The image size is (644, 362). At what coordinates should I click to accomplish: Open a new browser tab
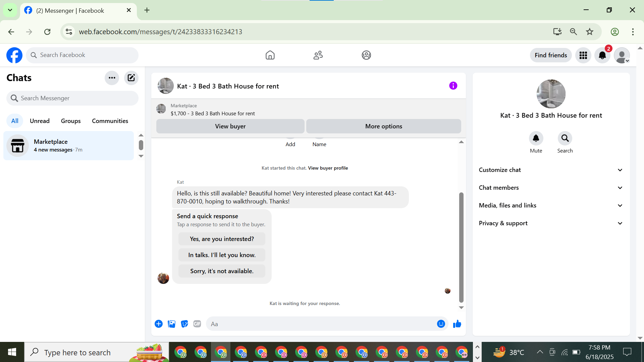147,10
